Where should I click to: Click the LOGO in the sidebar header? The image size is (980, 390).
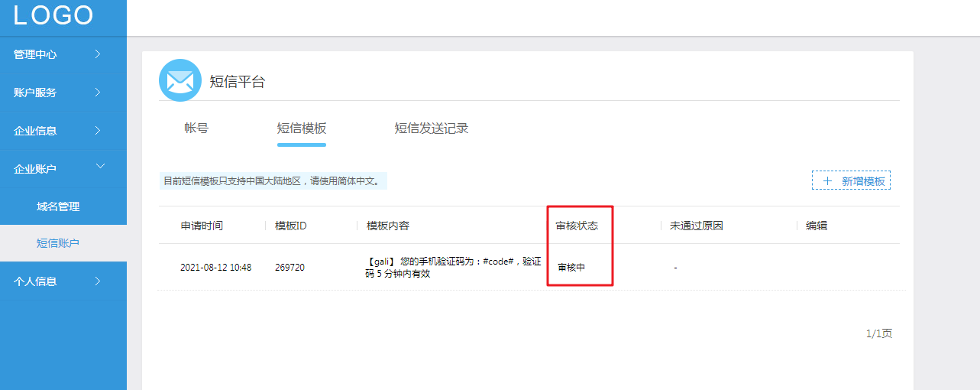(53, 15)
